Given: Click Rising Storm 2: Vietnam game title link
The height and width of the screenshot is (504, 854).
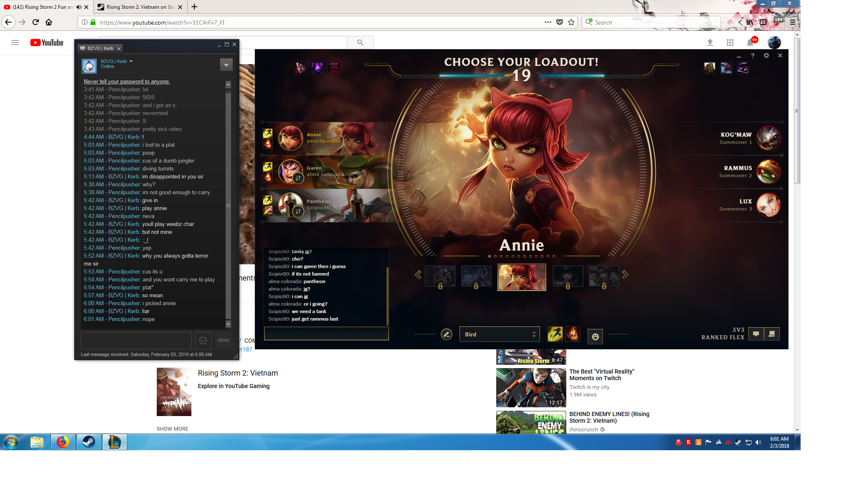Looking at the screenshot, I should point(238,373).
